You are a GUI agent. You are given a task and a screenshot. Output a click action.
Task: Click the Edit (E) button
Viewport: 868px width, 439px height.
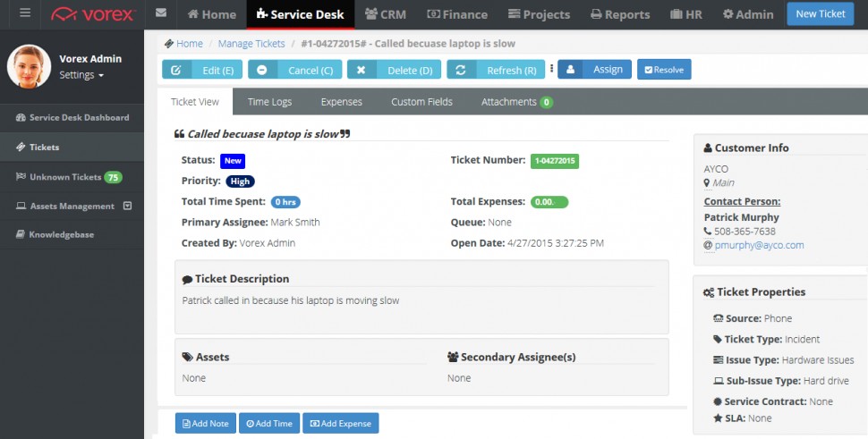click(x=202, y=70)
